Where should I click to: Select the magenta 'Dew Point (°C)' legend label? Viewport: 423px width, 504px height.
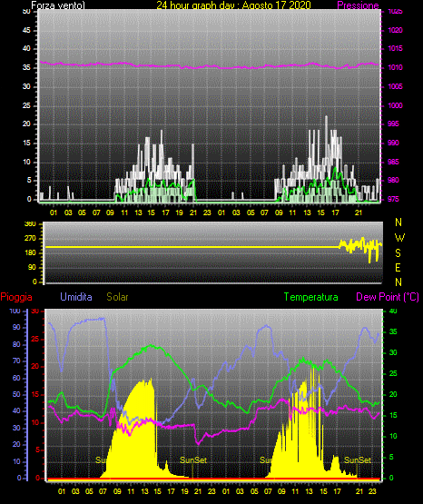coord(388,297)
